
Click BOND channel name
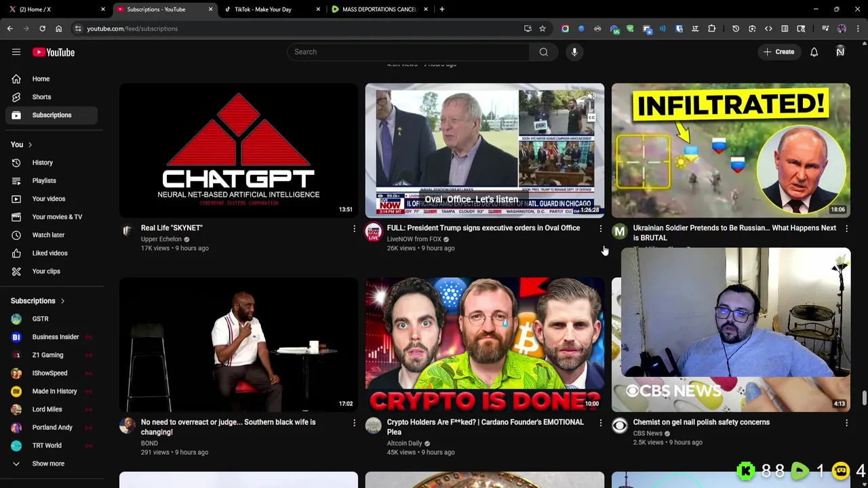coord(149,443)
